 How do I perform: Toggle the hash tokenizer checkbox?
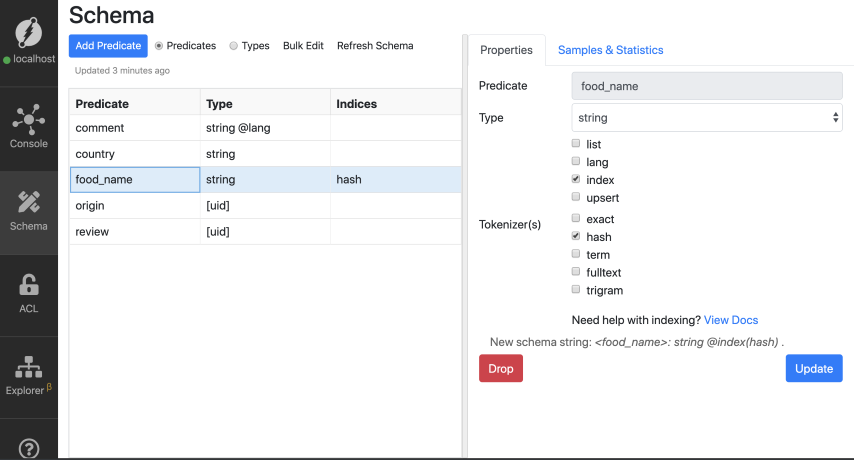click(x=576, y=237)
